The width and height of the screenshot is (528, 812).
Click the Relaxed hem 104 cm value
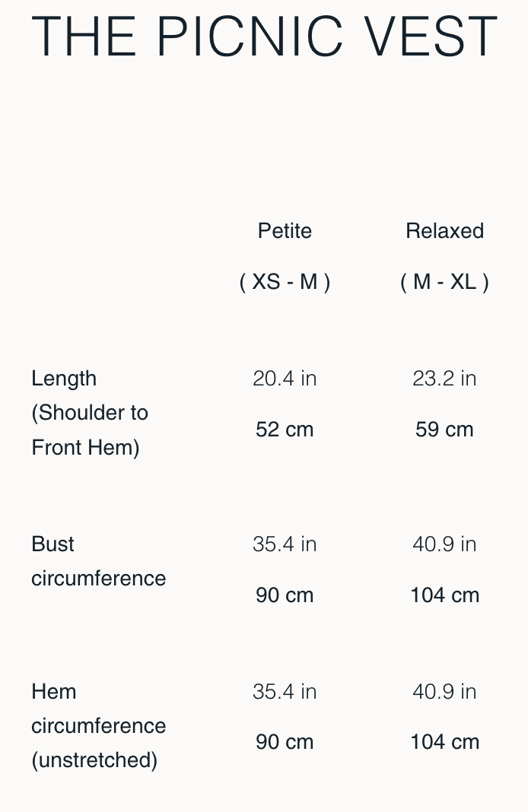pyautogui.click(x=444, y=742)
